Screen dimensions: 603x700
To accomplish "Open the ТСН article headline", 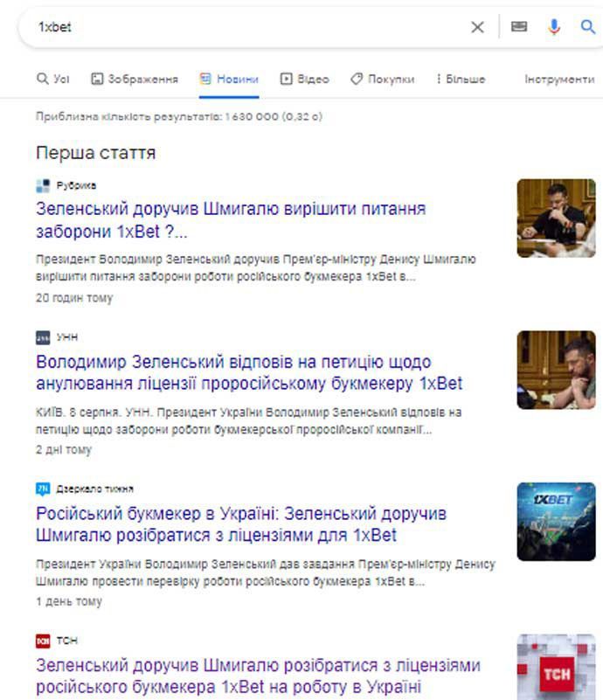I will point(258,676).
